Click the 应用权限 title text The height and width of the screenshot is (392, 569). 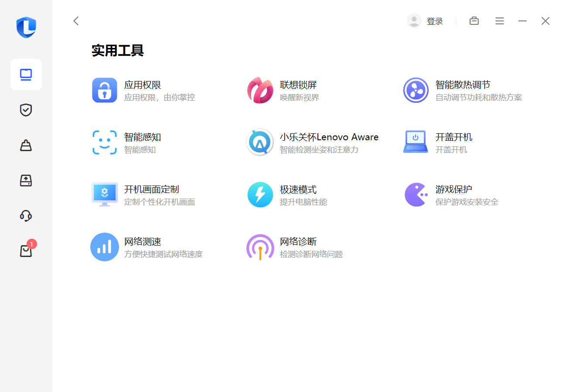143,85
